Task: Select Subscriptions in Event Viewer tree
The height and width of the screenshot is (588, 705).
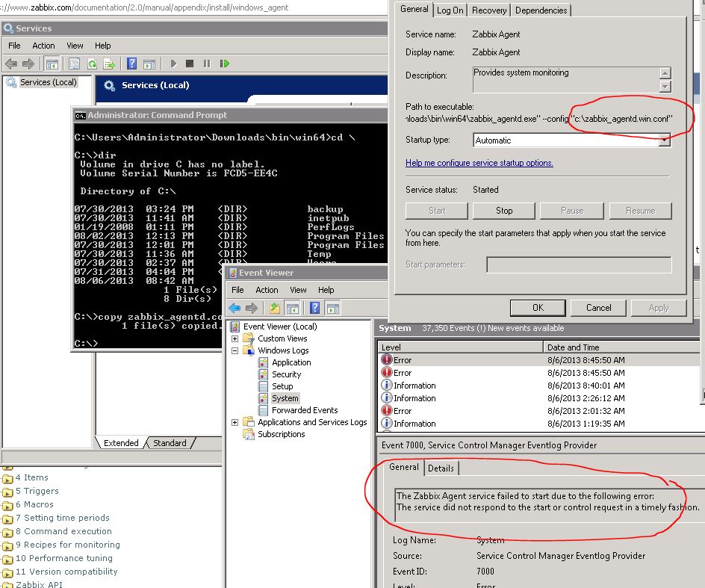Action: tap(282, 434)
